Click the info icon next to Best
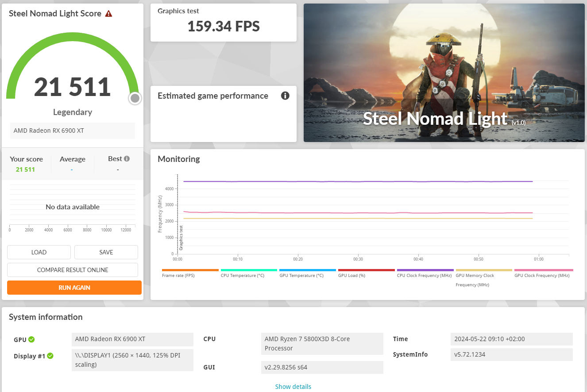 click(127, 159)
